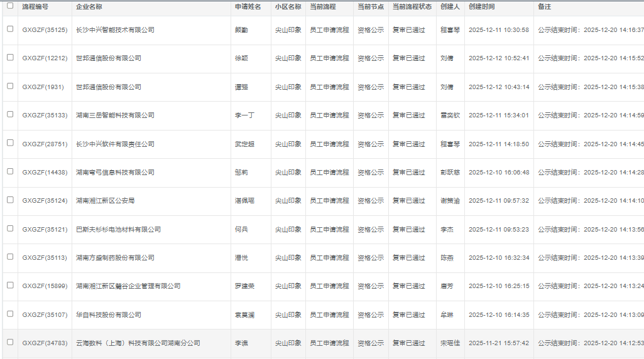Mark the checkbox for row GXGZF(34783)
Viewport: 644px width, 359px height.
pyautogui.click(x=10, y=342)
